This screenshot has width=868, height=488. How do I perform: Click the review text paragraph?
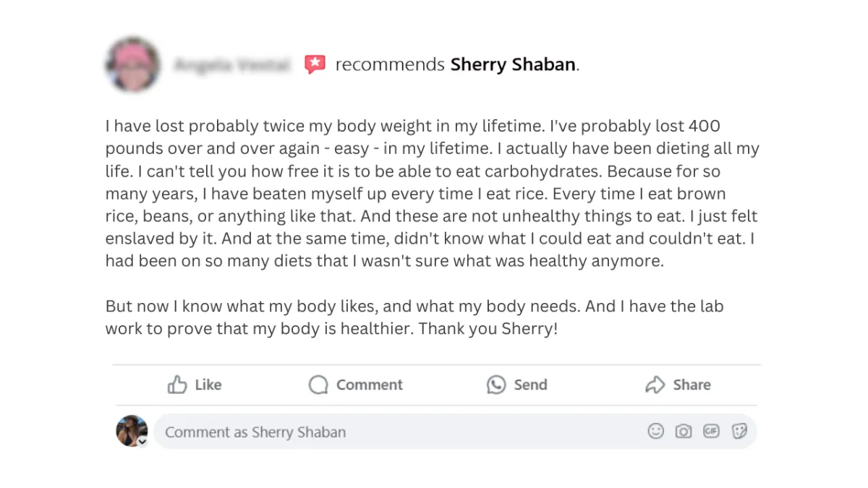(432, 193)
